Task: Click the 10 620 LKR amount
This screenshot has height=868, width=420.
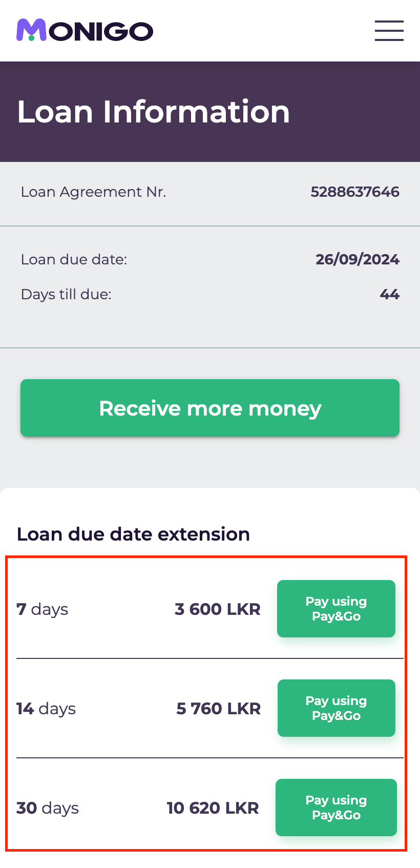Action: click(x=213, y=808)
